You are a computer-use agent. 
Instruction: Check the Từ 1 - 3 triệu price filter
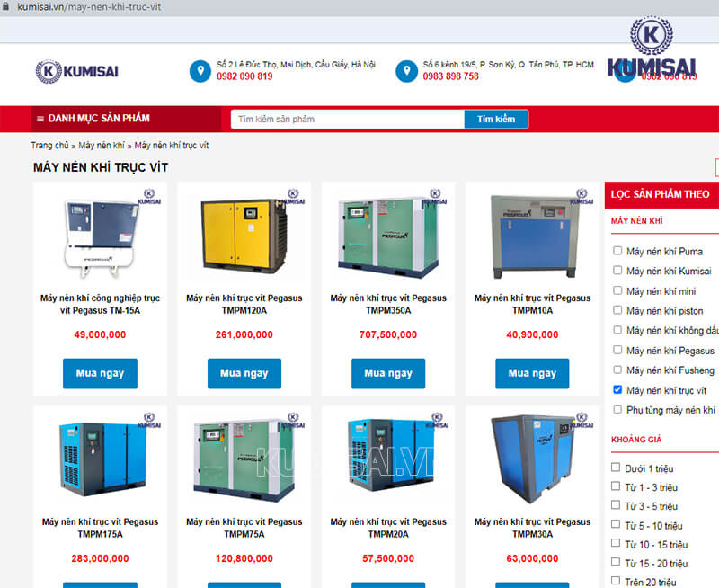[x=616, y=486]
